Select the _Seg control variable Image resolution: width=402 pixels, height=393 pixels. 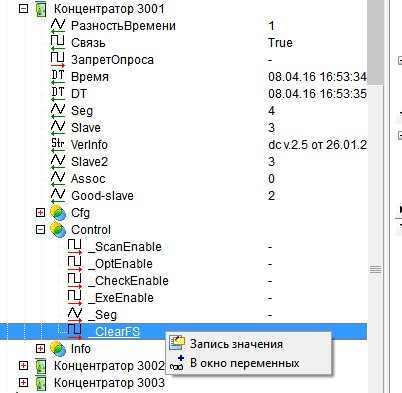click(x=102, y=315)
